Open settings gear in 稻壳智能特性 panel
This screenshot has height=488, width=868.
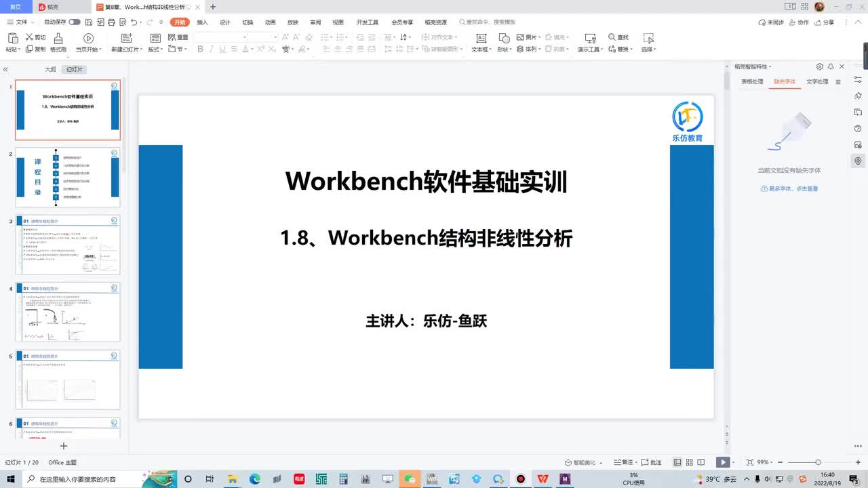pyautogui.click(x=820, y=66)
